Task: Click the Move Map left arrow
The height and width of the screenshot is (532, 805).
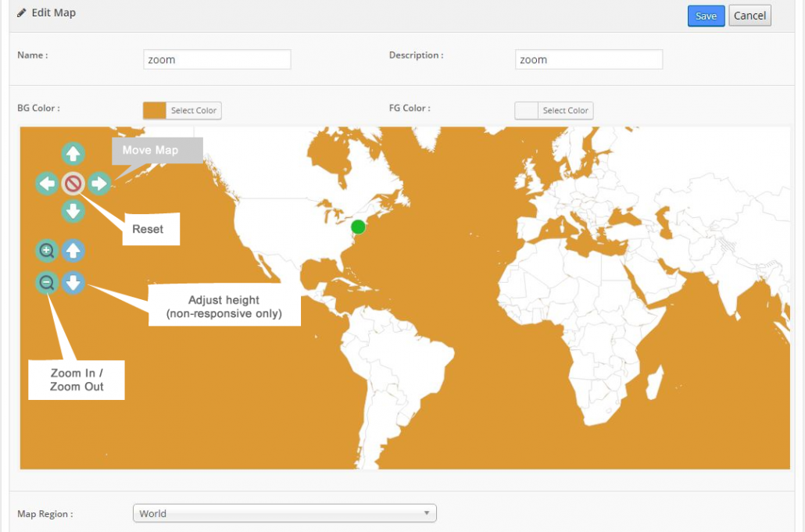Action: [x=46, y=184]
